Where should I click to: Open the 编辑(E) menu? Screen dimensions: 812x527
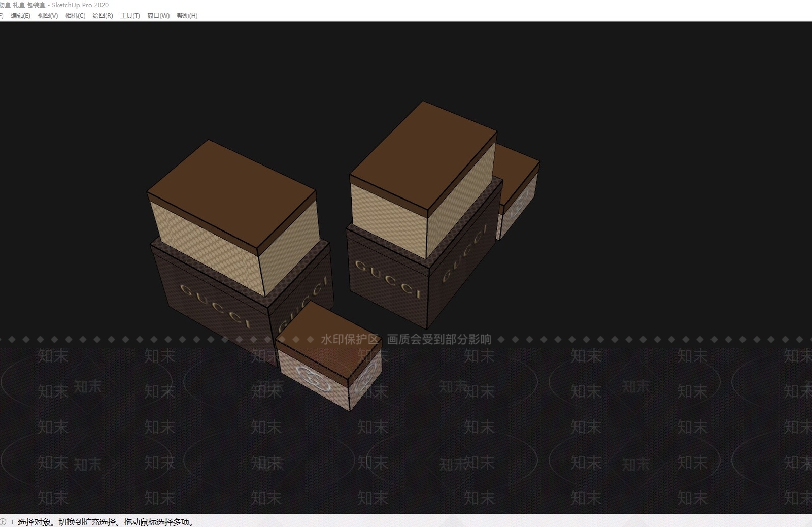click(x=20, y=16)
